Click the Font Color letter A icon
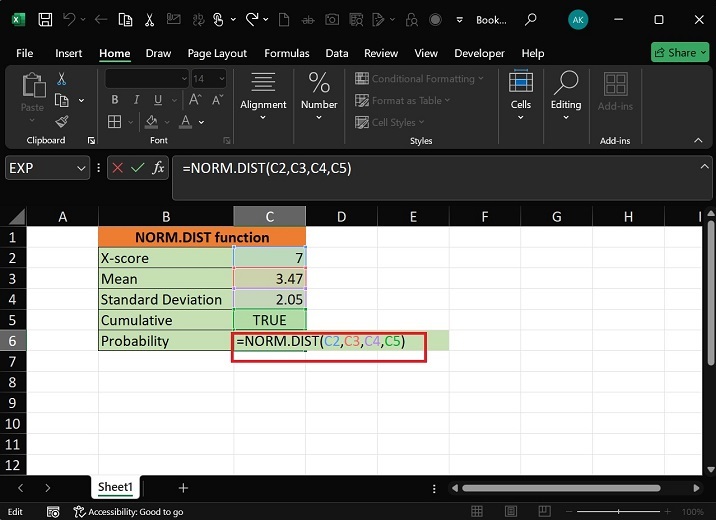This screenshot has width=716, height=520. pos(185,121)
